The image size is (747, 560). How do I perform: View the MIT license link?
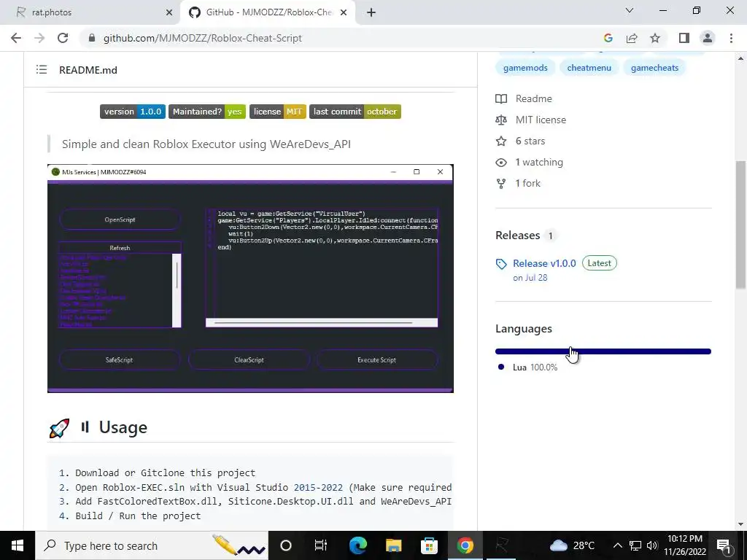pos(541,120)
